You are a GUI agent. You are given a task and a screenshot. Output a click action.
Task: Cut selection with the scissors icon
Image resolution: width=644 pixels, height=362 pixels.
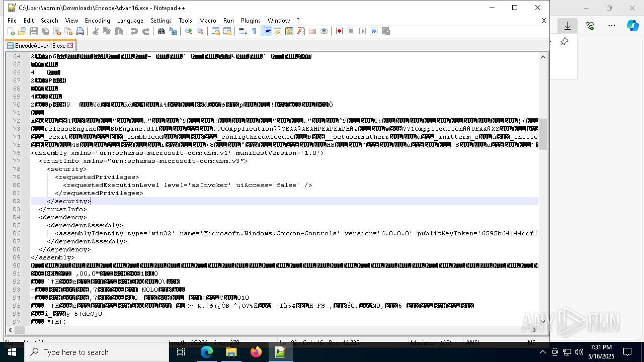tap(96, 31)
